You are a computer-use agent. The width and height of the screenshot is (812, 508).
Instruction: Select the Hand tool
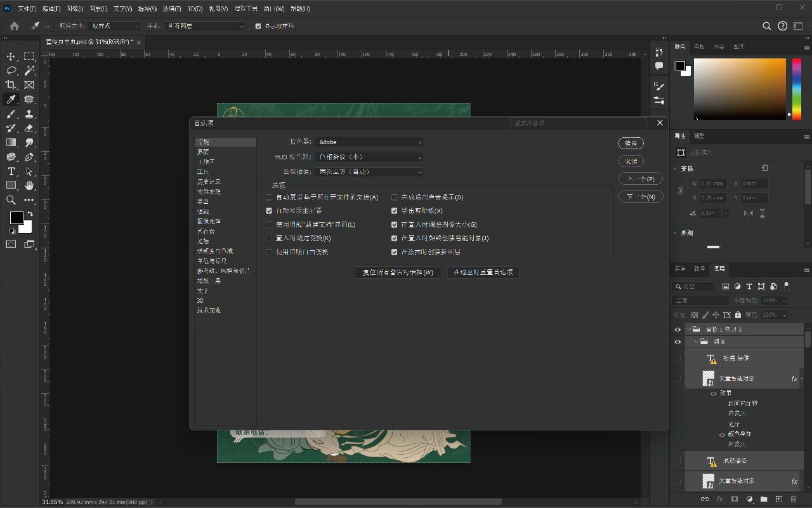[x=29, y=185]
